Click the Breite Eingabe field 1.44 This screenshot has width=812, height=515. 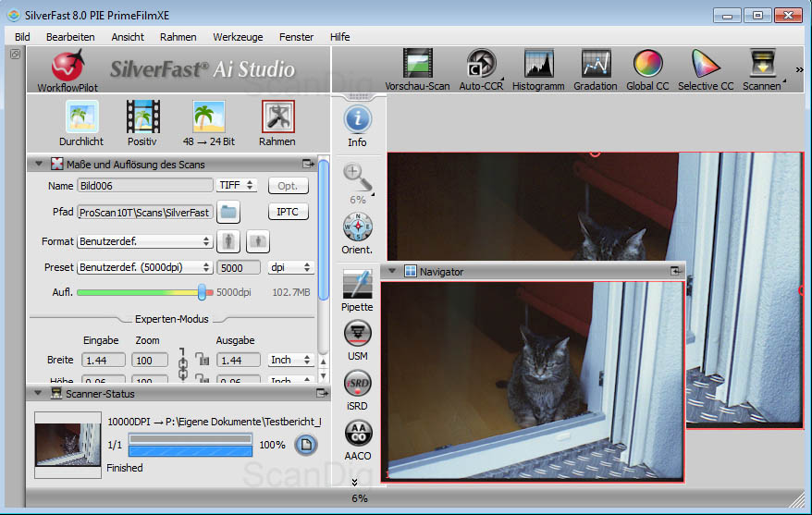click(x=103, y=360)
